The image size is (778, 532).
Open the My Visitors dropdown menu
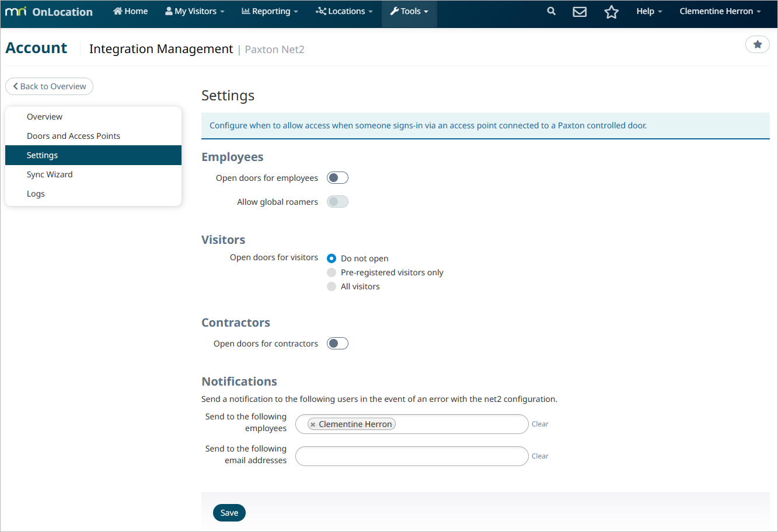point(195,11)
